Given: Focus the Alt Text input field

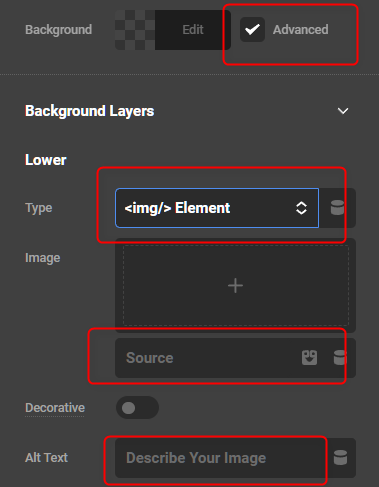Looking at the screenshot, I should (221, 458).
